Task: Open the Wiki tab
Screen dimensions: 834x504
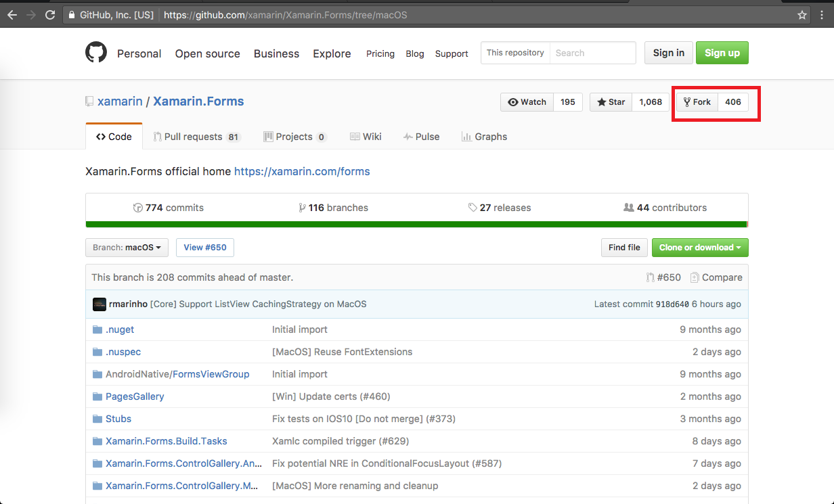Action: (x=366, y=137)
